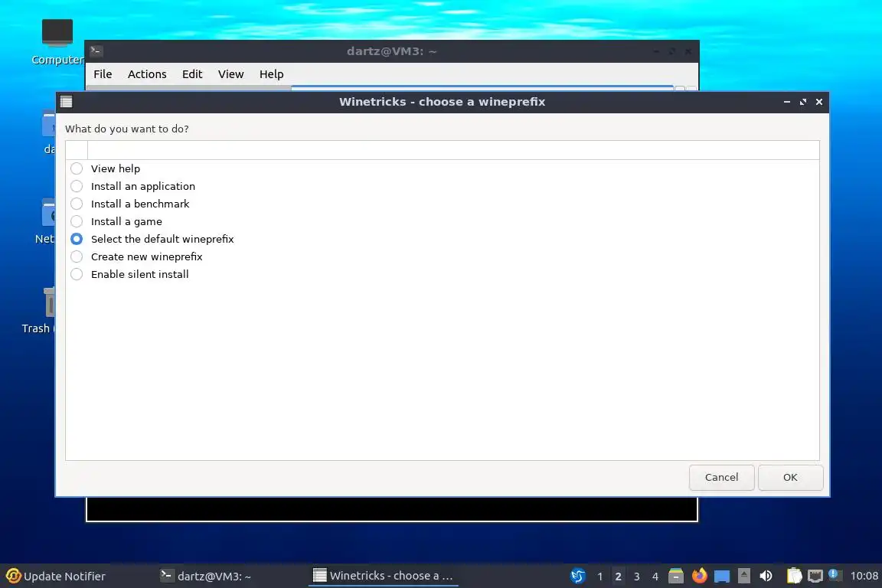The height and width of the screenshot is (588, 882).
Task: Click terminal icon in terminal title bar
Action: pyautogui.click(x=96, y=51)
